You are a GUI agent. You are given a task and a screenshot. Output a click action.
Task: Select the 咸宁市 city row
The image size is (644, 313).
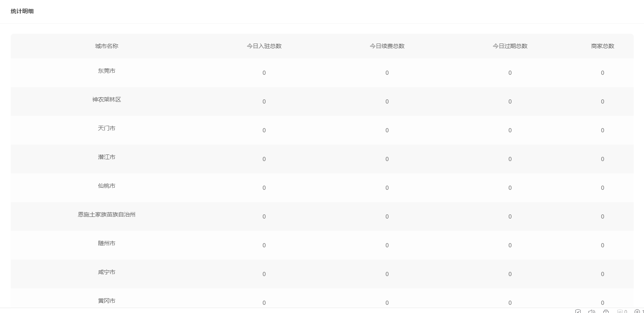(322, 274)
